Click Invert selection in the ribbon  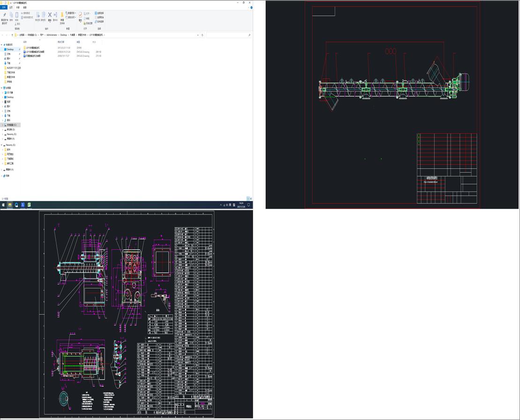(x=99, y=22)
